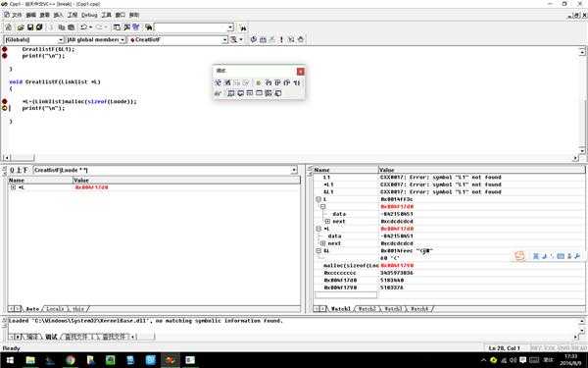Expand the *L entry in the Auto variables pane

(x=13, y=187)
